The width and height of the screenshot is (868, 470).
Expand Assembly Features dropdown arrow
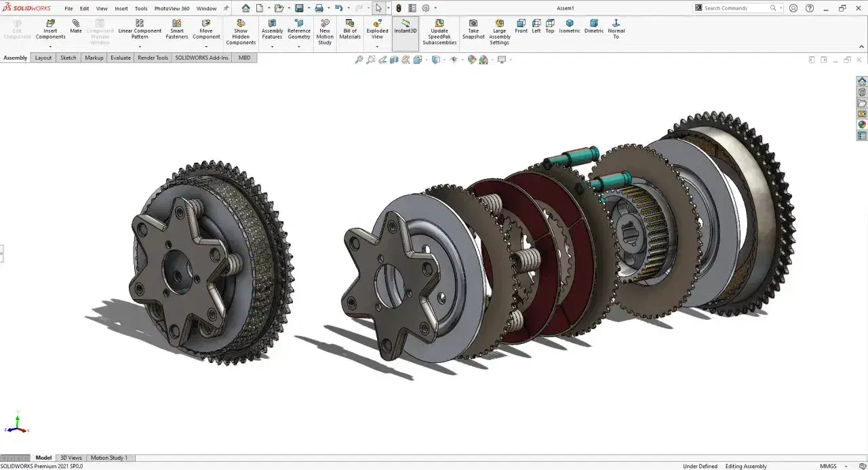coord(272,47)
